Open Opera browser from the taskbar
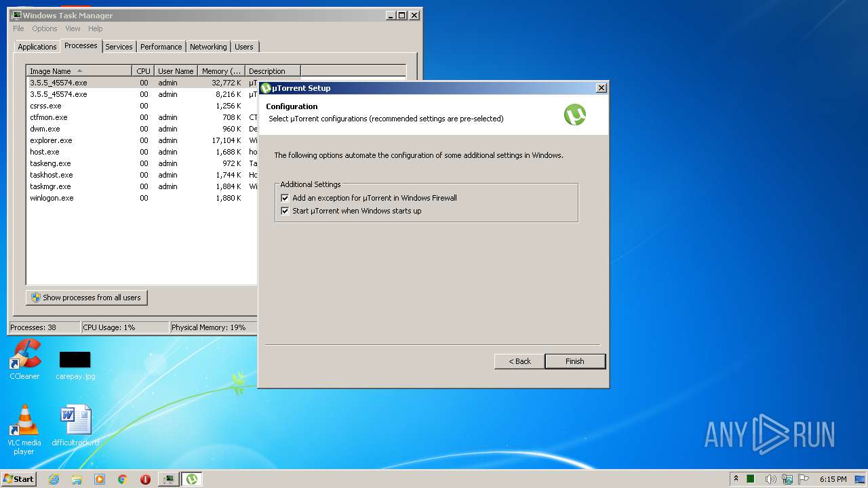 tap(145, 479)
